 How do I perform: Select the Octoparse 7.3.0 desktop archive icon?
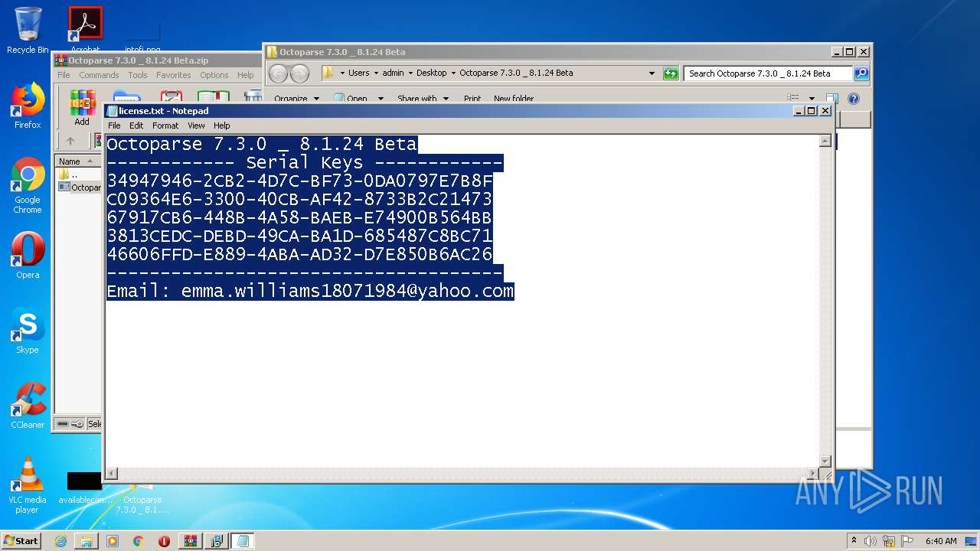(142, 497)
